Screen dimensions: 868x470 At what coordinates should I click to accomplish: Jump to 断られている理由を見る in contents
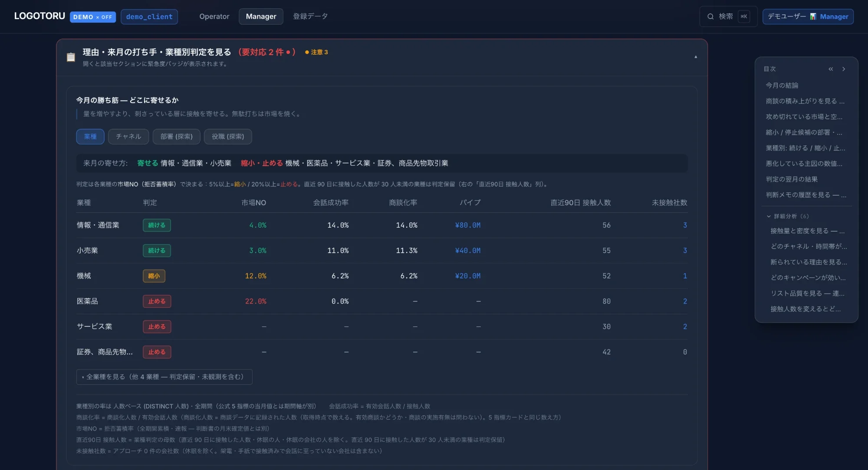pyautogui.click(x=809, y=262)
